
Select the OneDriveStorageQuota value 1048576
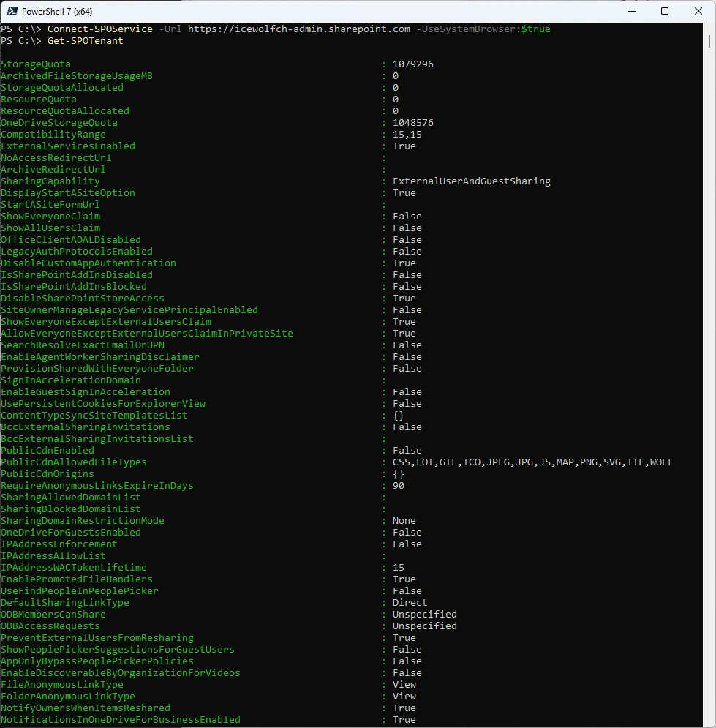point(413,123)
